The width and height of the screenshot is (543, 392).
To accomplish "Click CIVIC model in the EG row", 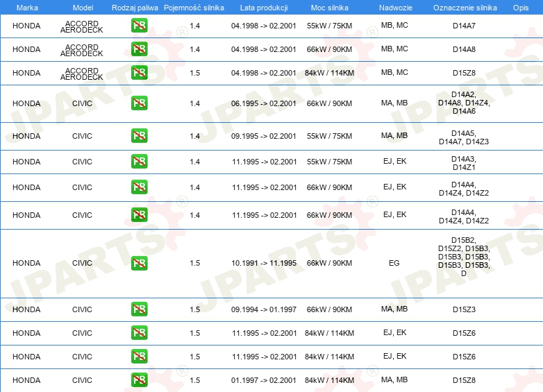I will [x=82, y=263].
